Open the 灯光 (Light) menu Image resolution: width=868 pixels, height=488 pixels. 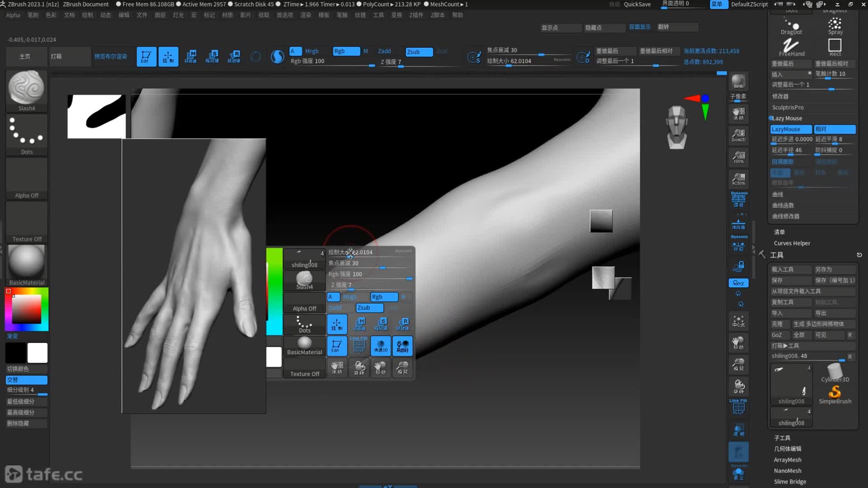(178, 15)
